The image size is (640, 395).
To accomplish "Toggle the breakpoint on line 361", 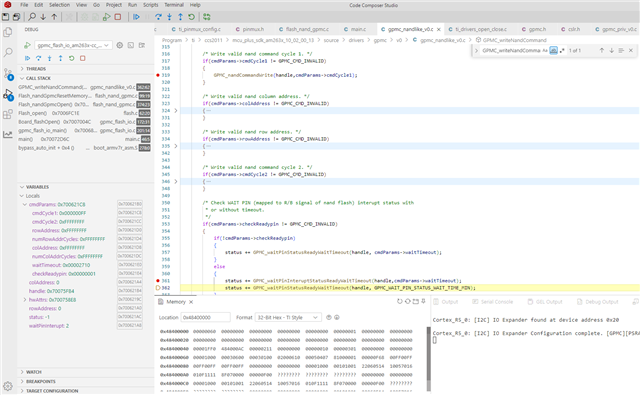I will (158, 281).
